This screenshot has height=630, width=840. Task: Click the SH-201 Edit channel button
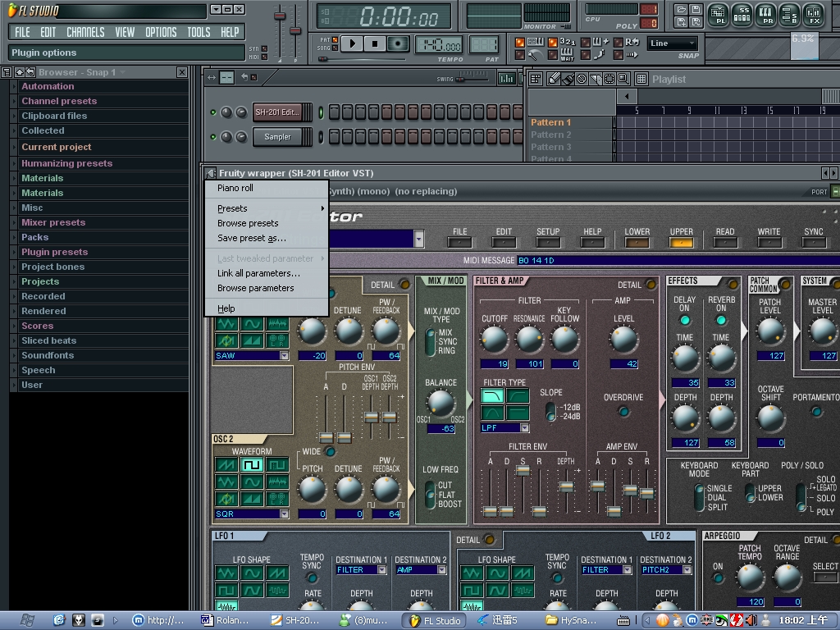click(277, 112)
